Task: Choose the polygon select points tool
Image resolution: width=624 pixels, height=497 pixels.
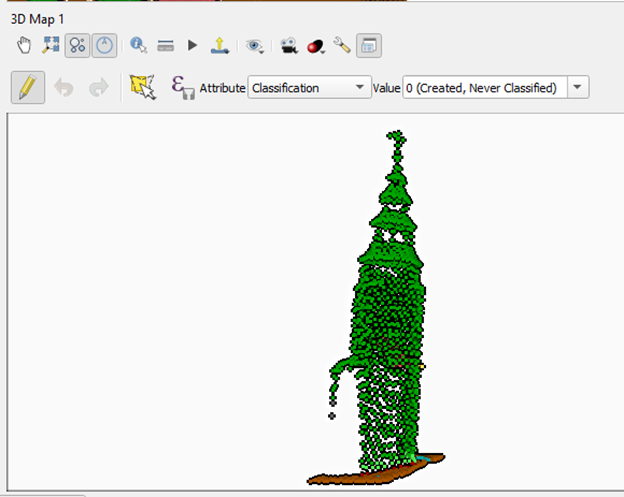Action: [x=142, y=87]
